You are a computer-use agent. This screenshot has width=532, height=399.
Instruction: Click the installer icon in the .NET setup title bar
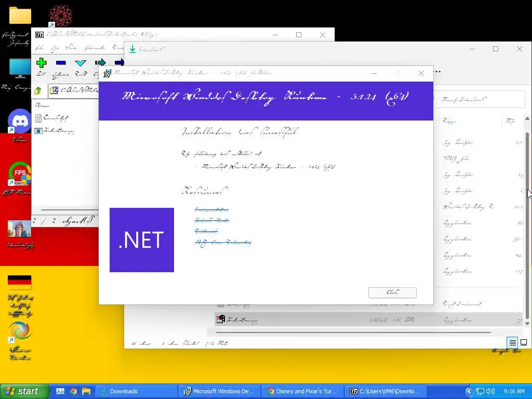(x=107, y=73)
